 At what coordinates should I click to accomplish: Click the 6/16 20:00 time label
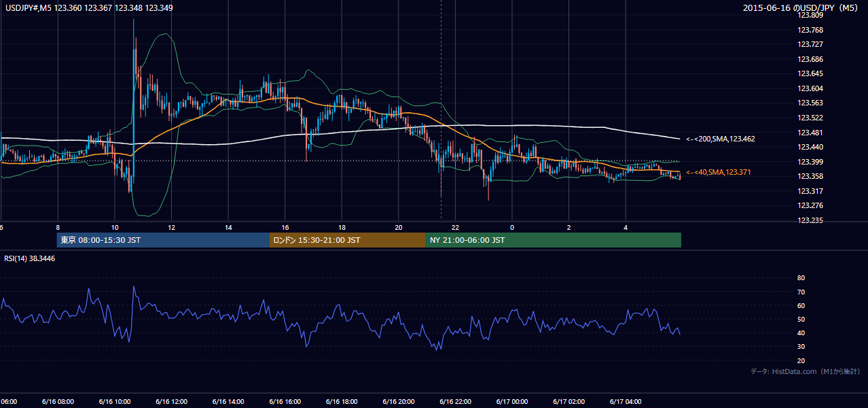[399, 401]
